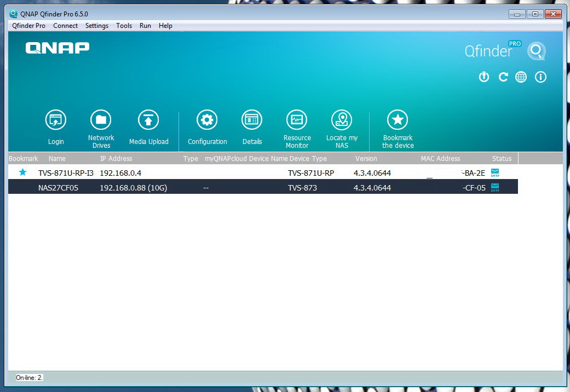This screenshot has width=570, height=392.
Task: Click the Login toolbar icon
Action: click(56, 120)
